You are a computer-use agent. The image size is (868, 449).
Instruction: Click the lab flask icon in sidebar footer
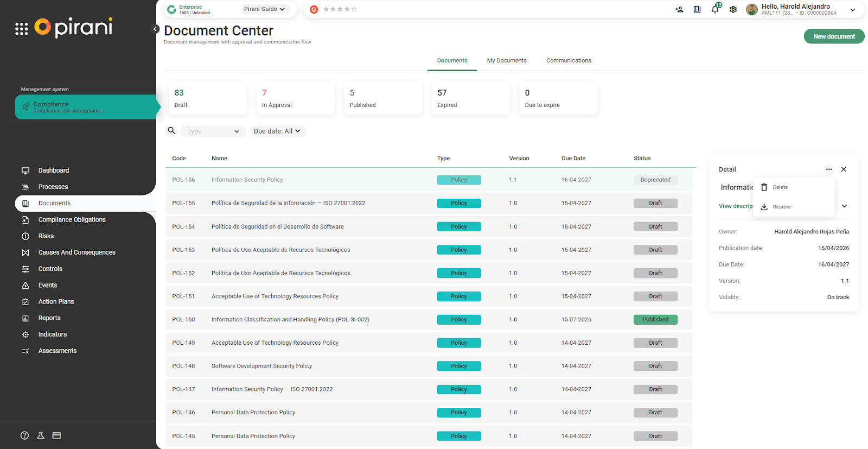click(41, 435)
